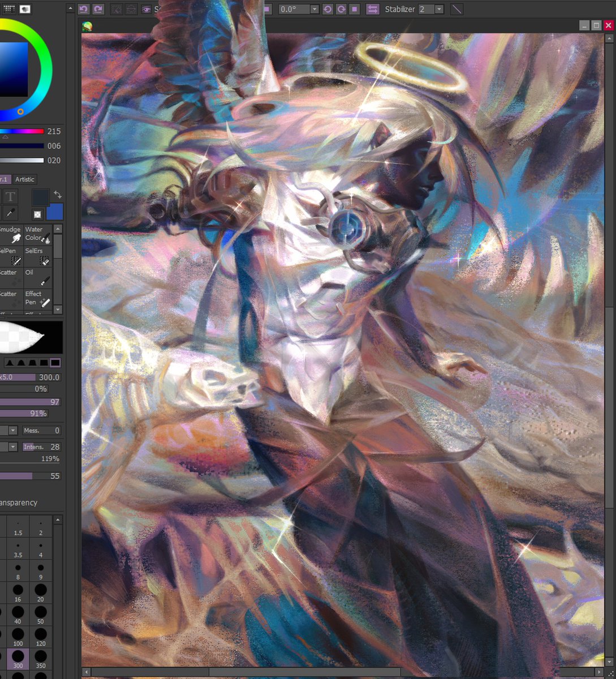Select brush size preset 300
Image resolution: width=616 pixels, height=679 pixels.
(18, 660)
